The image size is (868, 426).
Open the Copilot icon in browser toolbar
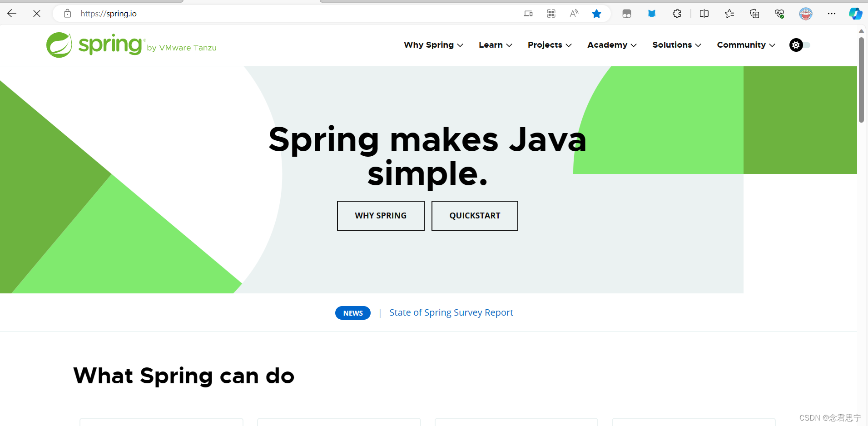point(856,14)
